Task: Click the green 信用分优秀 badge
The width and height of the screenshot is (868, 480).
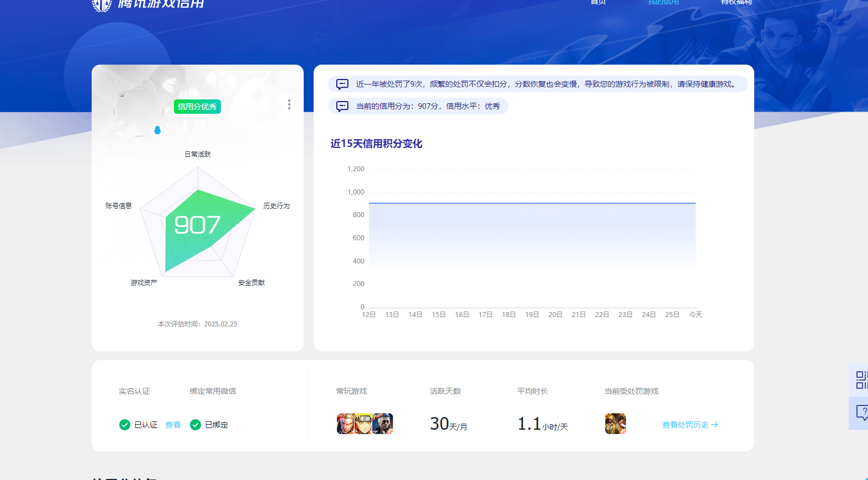Action: (x=197, y=107)
